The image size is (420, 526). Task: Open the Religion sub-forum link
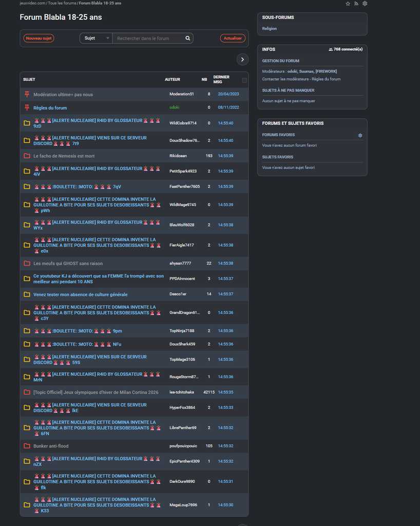click(269, 29)
